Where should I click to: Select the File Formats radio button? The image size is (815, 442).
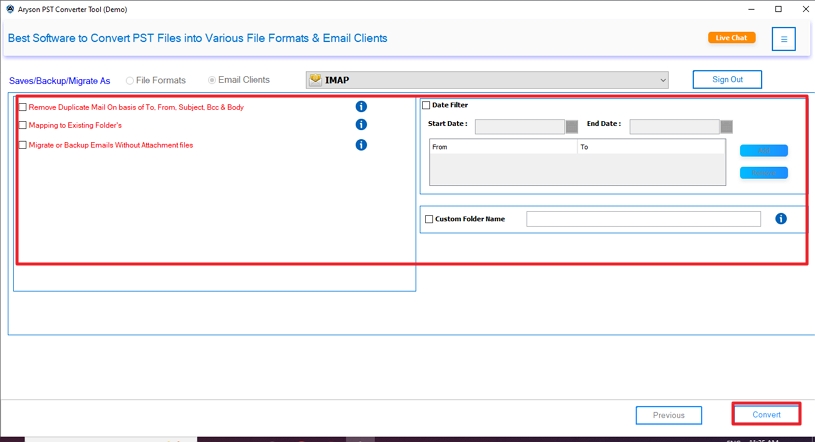pos(129,81)
